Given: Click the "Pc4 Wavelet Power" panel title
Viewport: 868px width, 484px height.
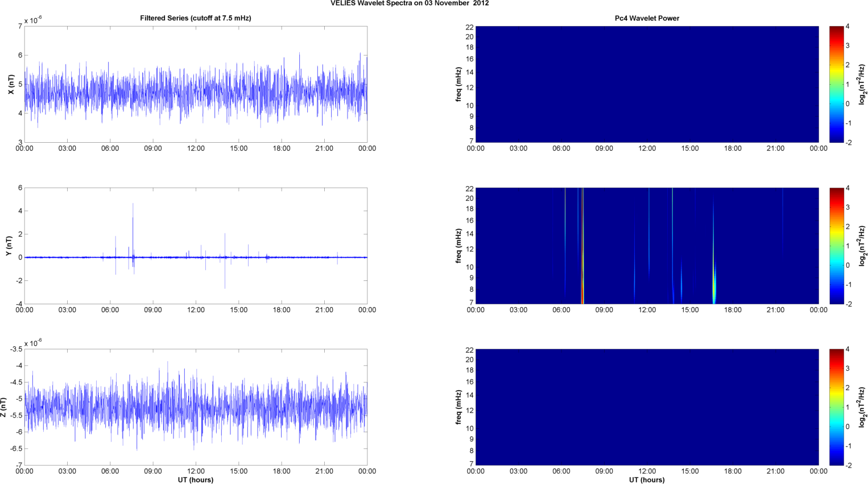Looking at the screenshot, I should [647, 18].
